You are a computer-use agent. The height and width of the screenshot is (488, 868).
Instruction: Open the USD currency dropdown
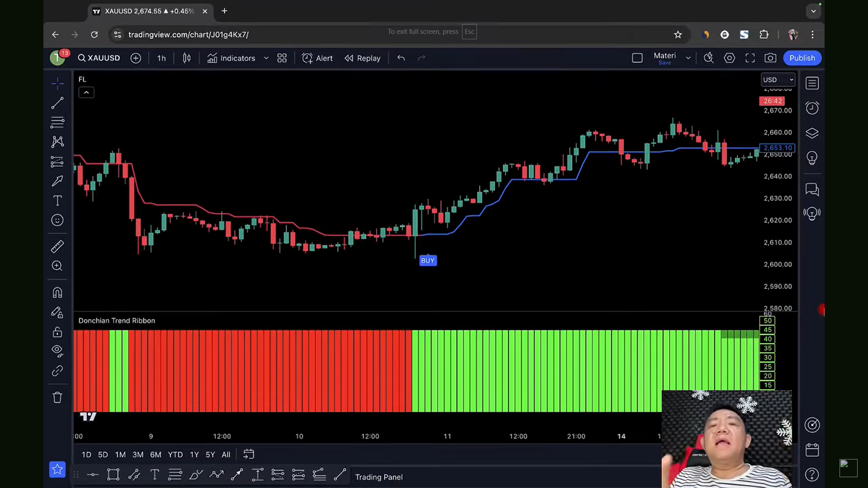pyautogui.click(x=778, y=80)
